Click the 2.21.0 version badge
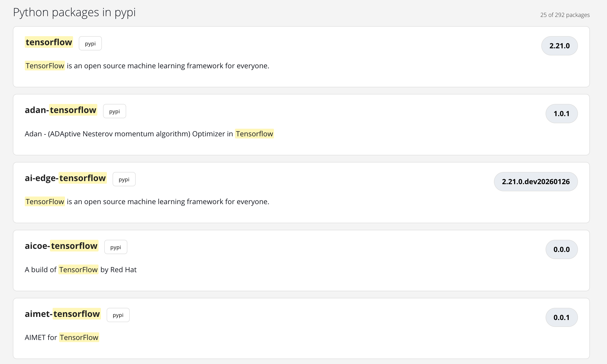Image resolution: width=607 pixels, height=364 pixels. point(559,46)
